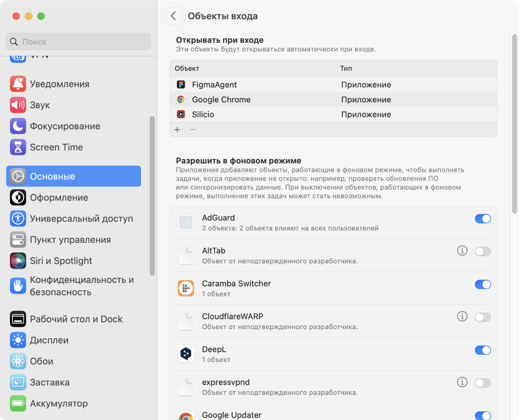
Task: Open Оформление settings section
Action: [59, 197]
